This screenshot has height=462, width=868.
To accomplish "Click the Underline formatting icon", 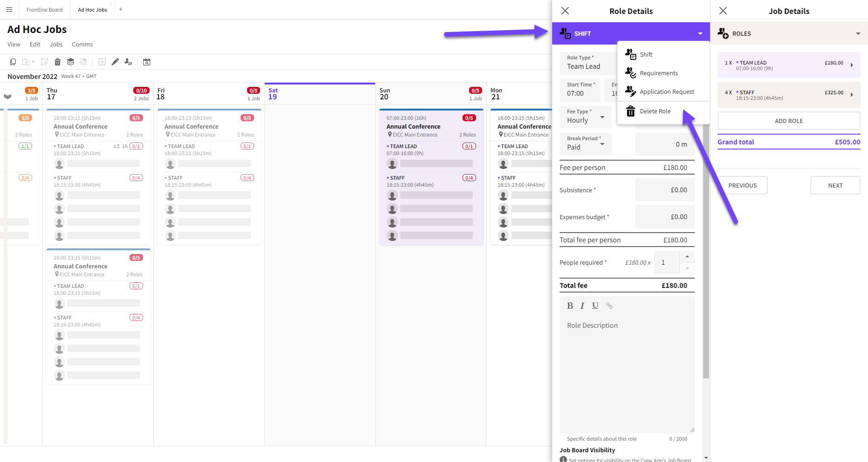I will [x=595, y=306].
